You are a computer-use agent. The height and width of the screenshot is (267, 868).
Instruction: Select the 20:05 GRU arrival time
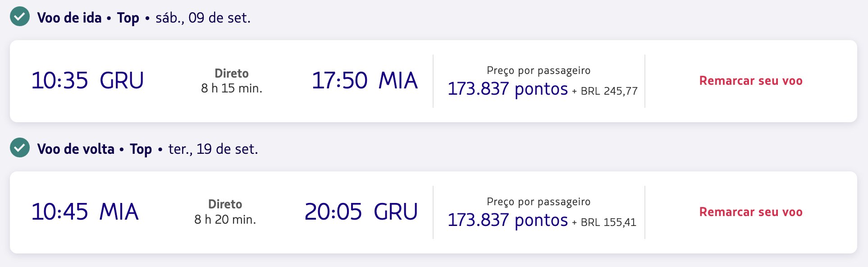tap(361, 212)
